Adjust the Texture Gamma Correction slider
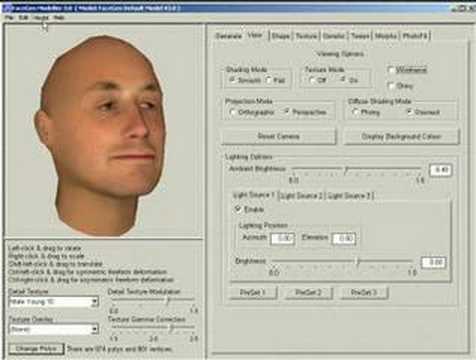The image size is (476, 360). (172, 329)
